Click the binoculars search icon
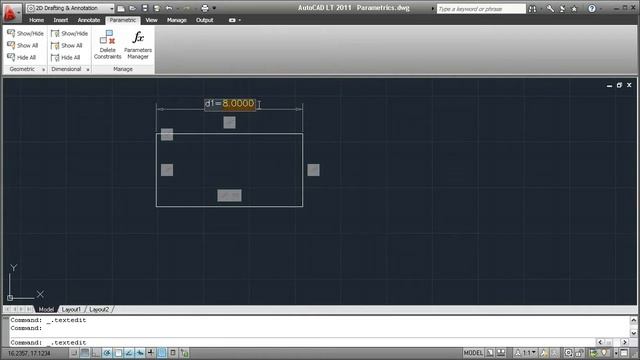This screenshot has width=640, height=360. pyautogui.click(x=532, y=9)
